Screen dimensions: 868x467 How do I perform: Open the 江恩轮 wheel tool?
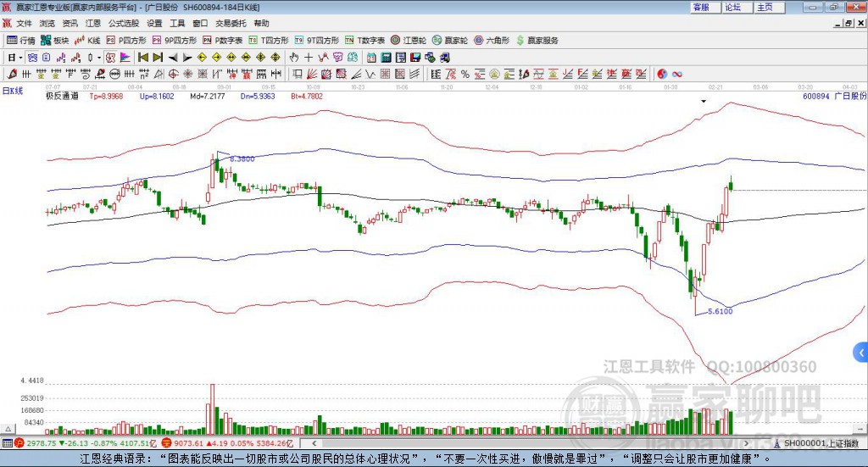click(409, 41)
